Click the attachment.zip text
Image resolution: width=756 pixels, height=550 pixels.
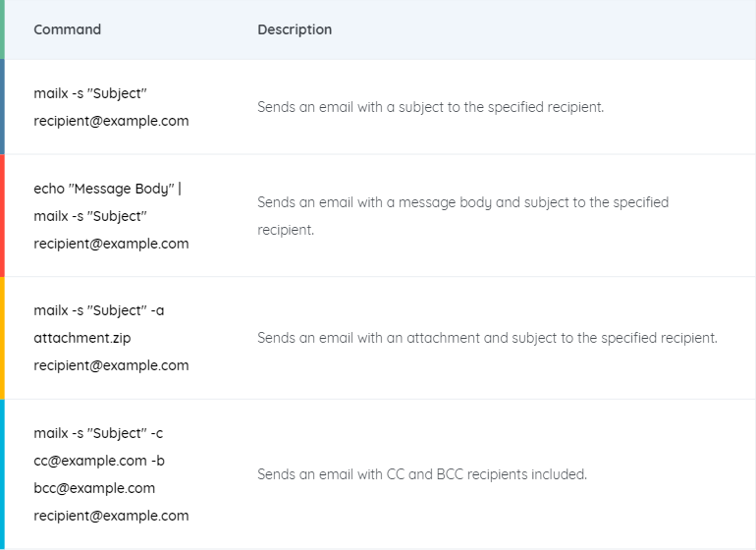pyautogui.click(x=81, y=338)
